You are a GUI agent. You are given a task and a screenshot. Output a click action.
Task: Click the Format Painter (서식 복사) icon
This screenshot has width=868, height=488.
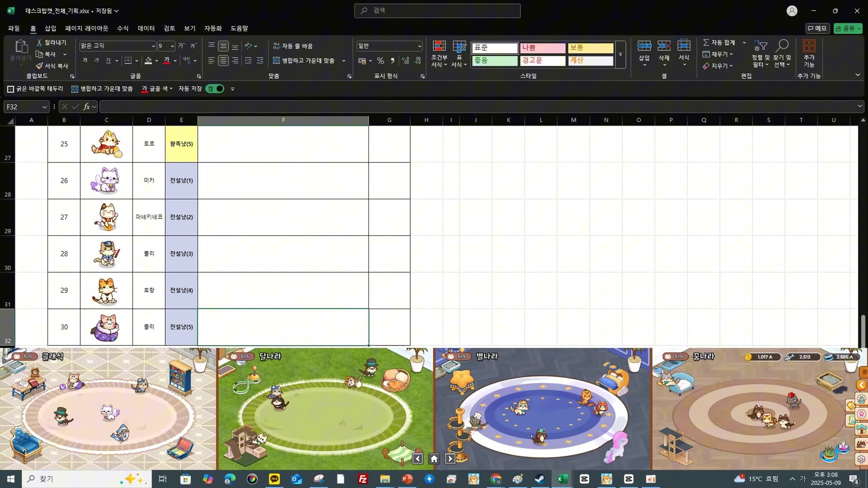40,66
